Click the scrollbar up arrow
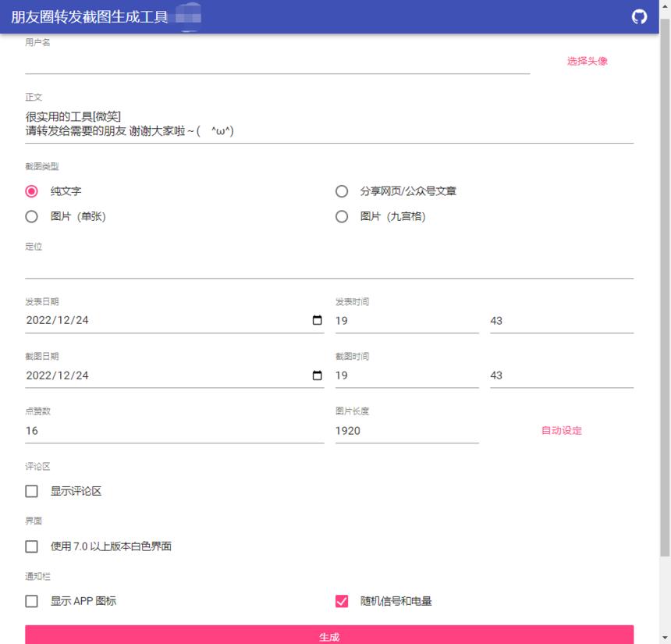Viewport: 671px width, 644px height. coord(665,6)
